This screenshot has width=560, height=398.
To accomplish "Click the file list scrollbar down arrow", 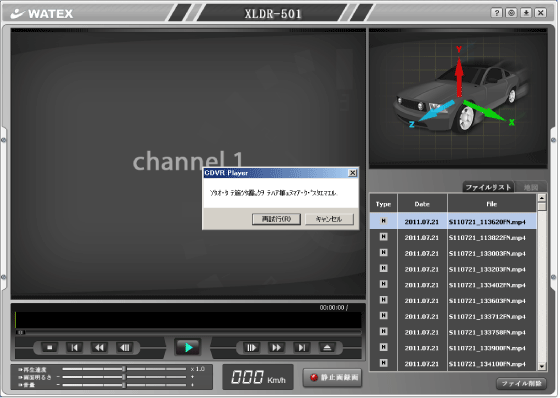I will coord(542,366).
